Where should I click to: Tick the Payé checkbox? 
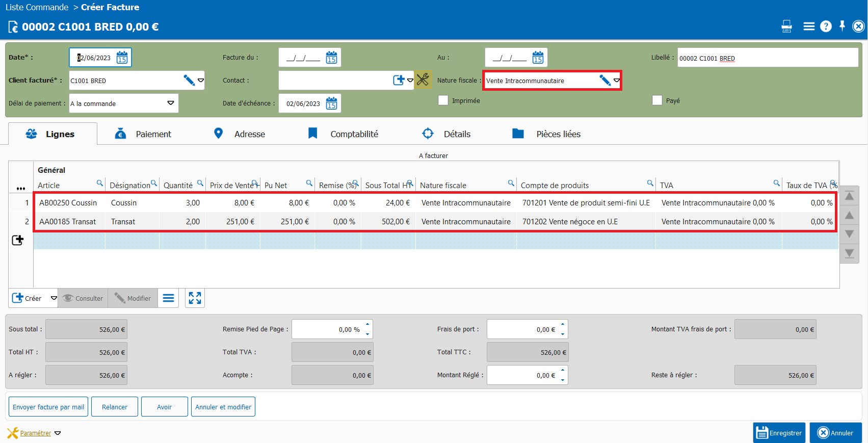click(x=657, y=100)
